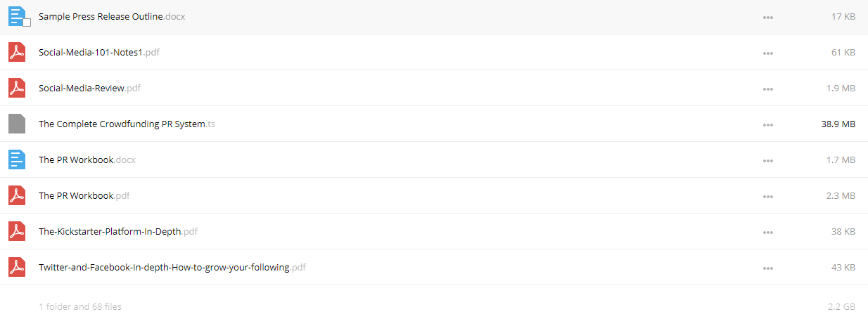Open the ellipsis menu for Twitter-and-Facebook-In-depth pdf
This screenshot has height=326, width=868.
point(768,268)
